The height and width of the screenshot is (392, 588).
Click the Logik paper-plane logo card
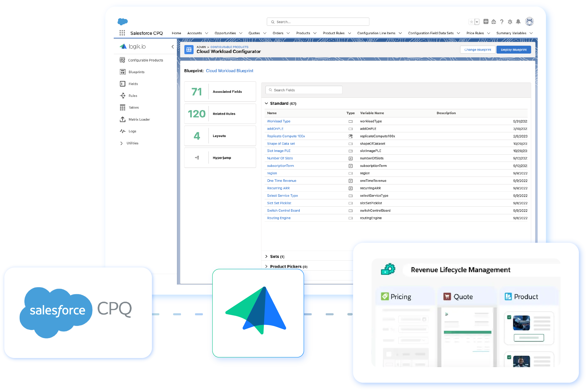tap(258, 313)
